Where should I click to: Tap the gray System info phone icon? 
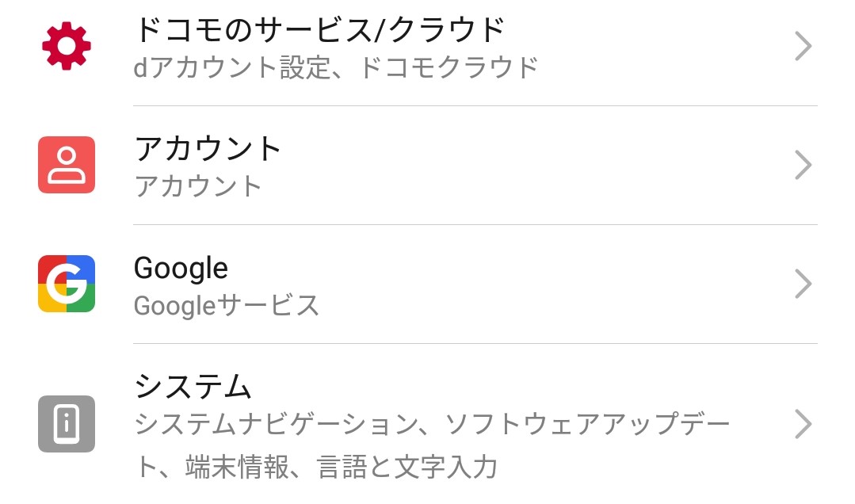67,424
